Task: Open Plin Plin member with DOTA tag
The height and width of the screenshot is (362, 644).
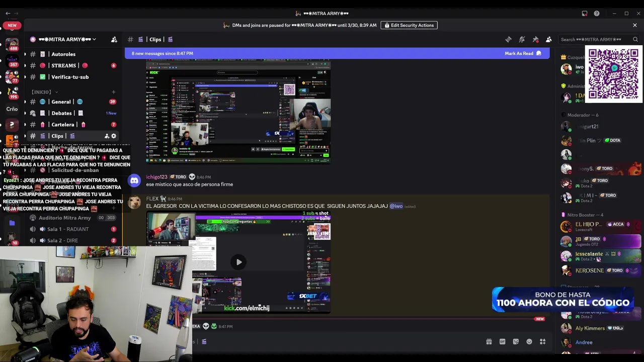Action: [x=601, y=141]
